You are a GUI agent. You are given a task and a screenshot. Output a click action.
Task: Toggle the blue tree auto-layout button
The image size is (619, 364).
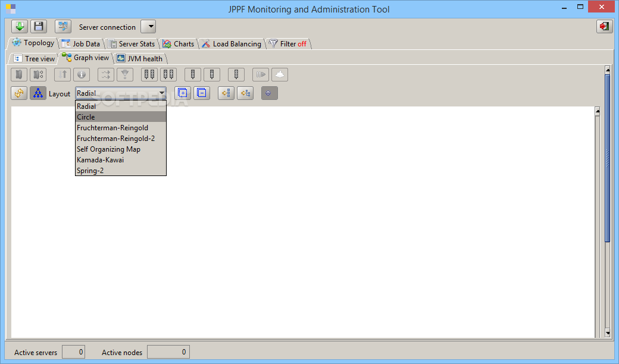pos(38,93)
